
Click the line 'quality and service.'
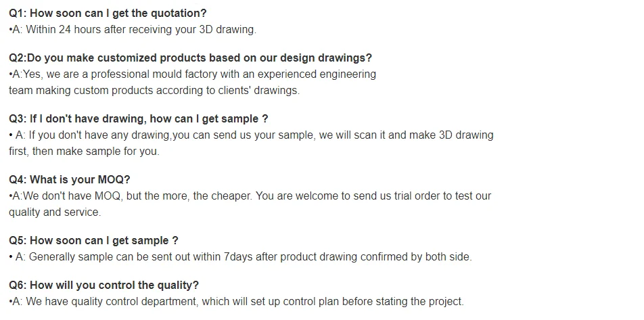(x=54, y=212)
